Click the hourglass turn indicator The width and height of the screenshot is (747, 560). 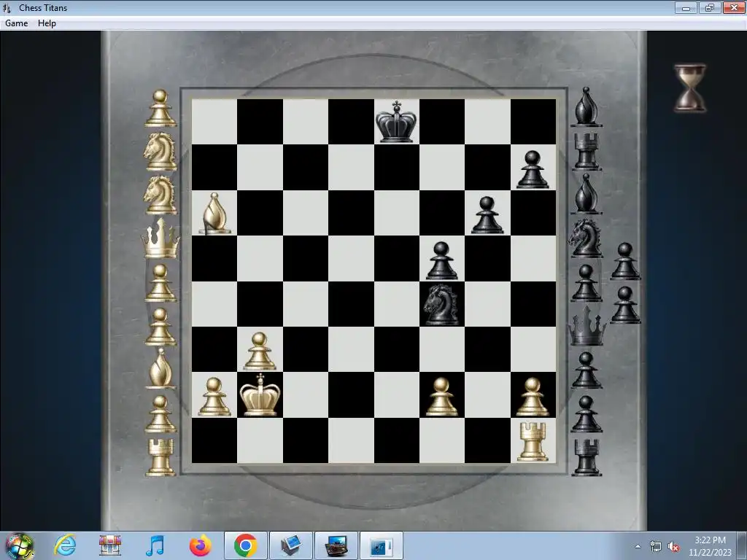pos(690,88)
